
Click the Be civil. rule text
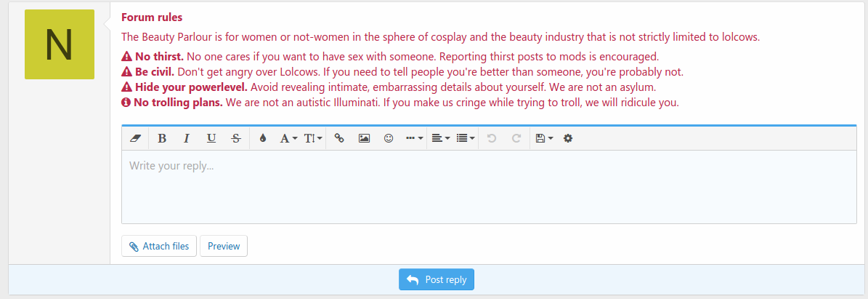click(x=155, y=72)
